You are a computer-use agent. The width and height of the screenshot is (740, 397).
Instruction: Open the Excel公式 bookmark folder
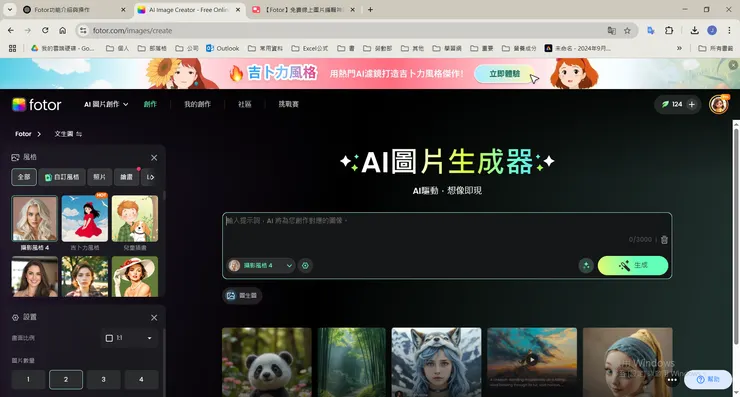point(310,48)
